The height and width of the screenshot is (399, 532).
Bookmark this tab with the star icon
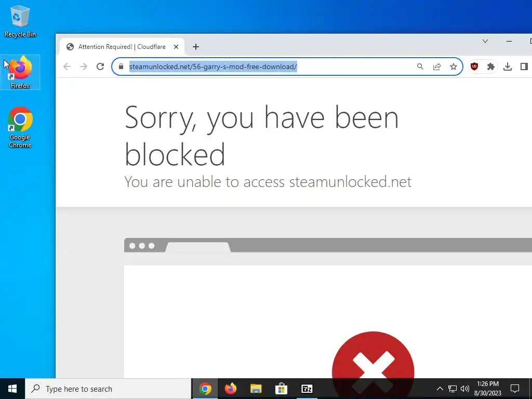point(453,66)
